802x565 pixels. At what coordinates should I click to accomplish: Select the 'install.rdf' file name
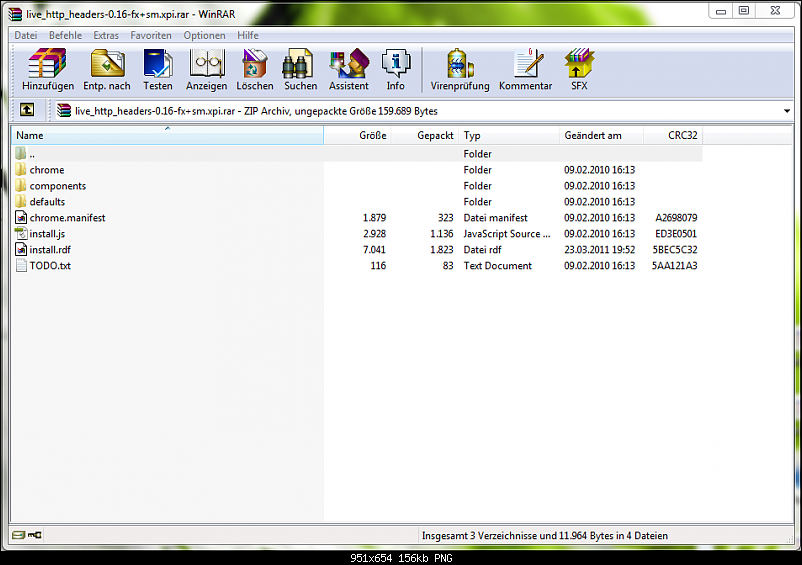click(50, 250)
